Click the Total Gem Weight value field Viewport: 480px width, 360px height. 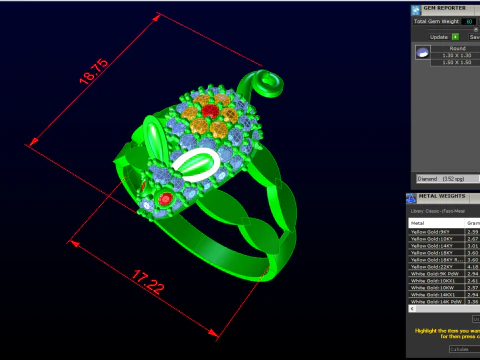469,22
